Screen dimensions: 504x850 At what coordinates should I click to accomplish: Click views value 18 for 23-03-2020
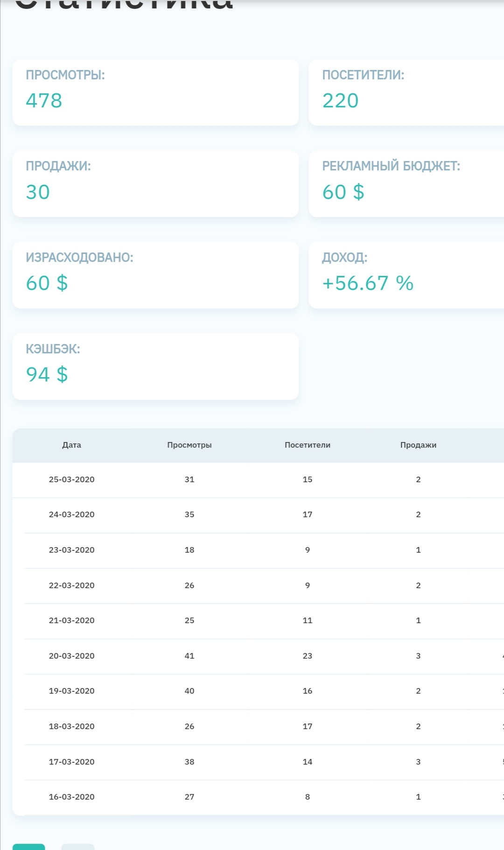click(189, 550)
